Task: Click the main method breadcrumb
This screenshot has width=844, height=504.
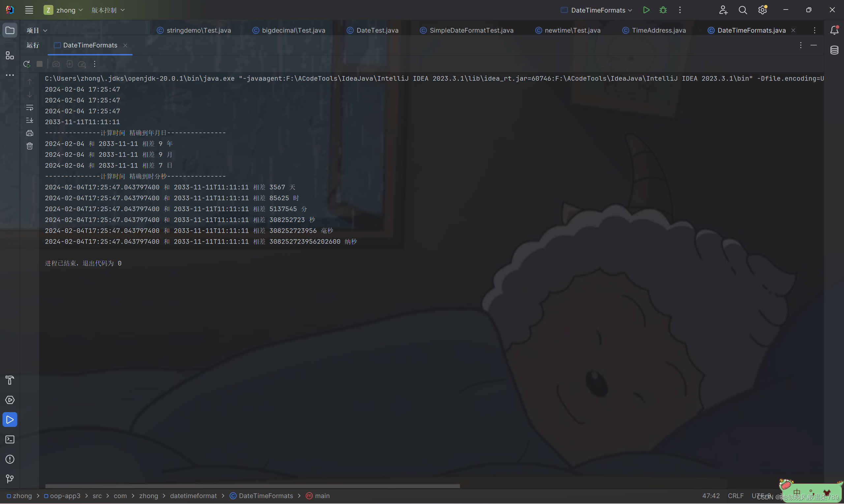Action: 318,496
